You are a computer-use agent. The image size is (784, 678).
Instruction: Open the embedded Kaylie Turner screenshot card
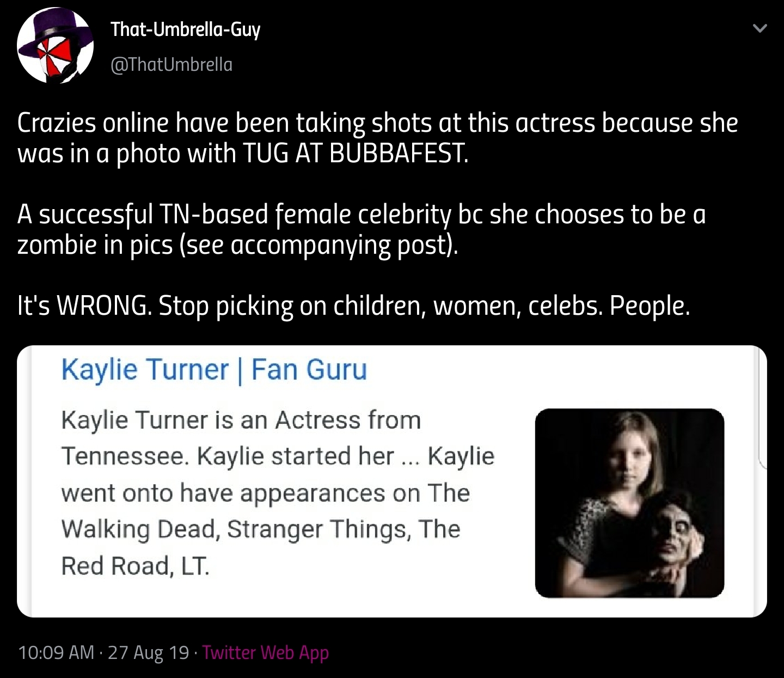(392, 481)
